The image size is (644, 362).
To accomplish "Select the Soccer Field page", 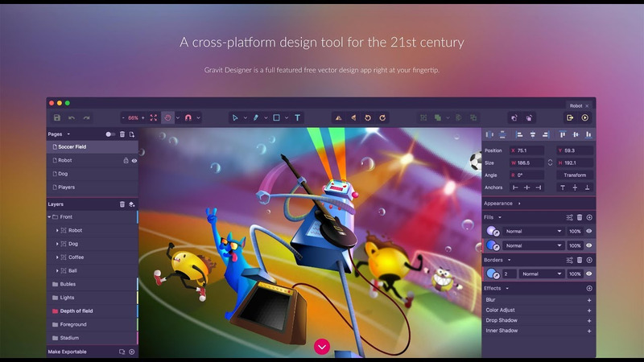I will tap(72, 147).
